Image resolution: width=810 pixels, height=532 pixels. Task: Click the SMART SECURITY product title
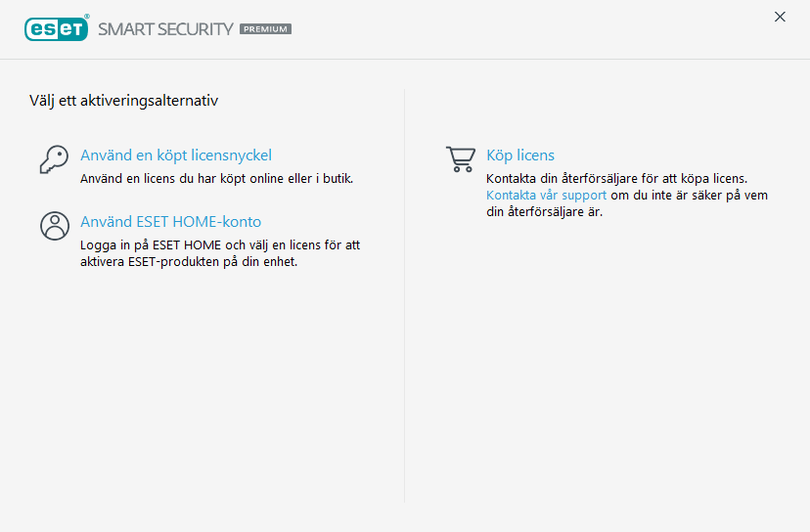[x=165, y=29]
